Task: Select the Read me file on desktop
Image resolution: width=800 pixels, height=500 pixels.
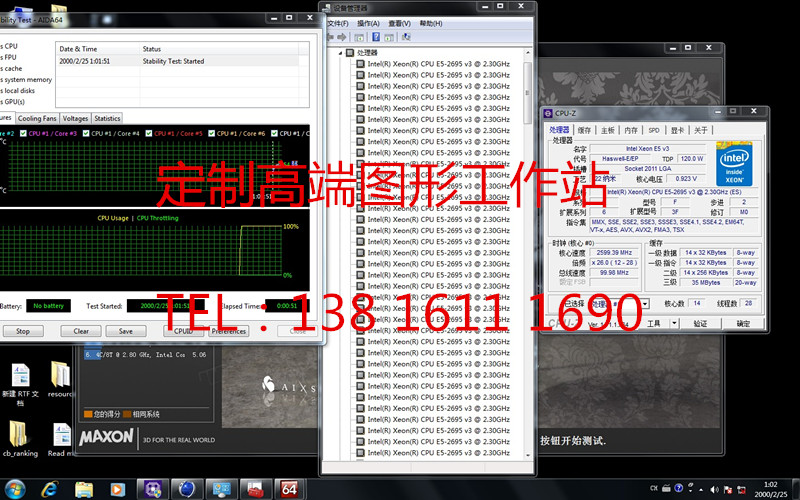Action: (x=61, y=440)
